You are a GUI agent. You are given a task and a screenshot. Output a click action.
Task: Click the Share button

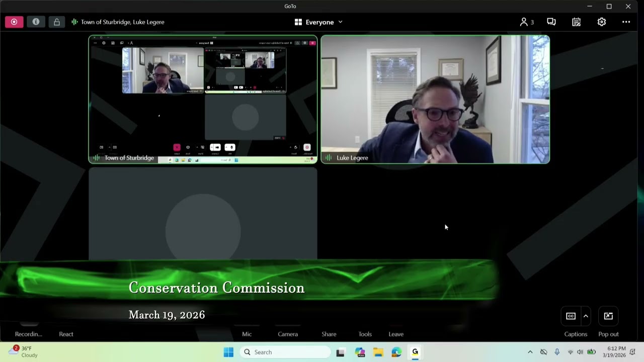click(x=329, y=334)
